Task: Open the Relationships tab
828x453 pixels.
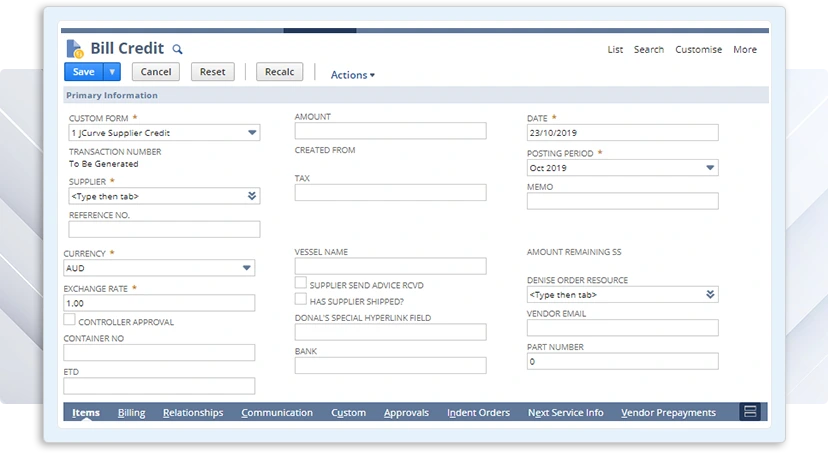Action: point(193,412)
